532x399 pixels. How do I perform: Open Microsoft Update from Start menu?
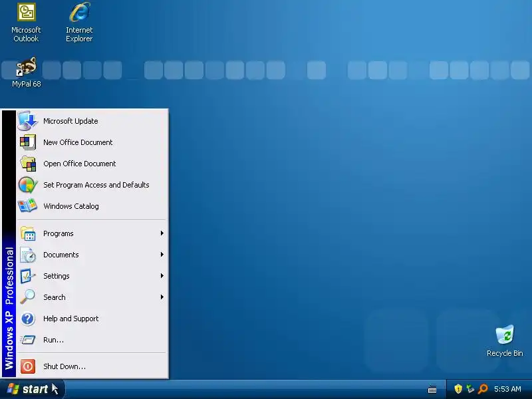pos(92,121)
